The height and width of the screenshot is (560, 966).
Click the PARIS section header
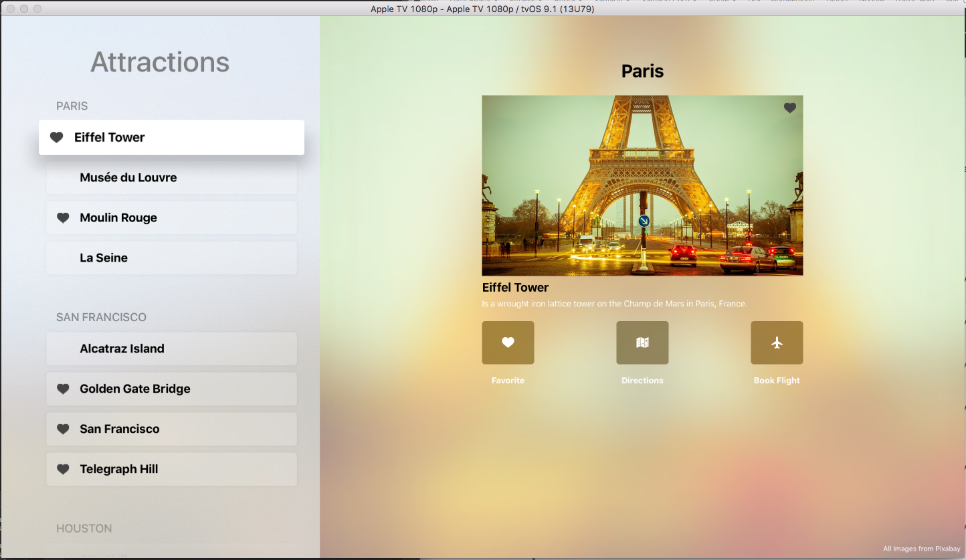(72, 106)
